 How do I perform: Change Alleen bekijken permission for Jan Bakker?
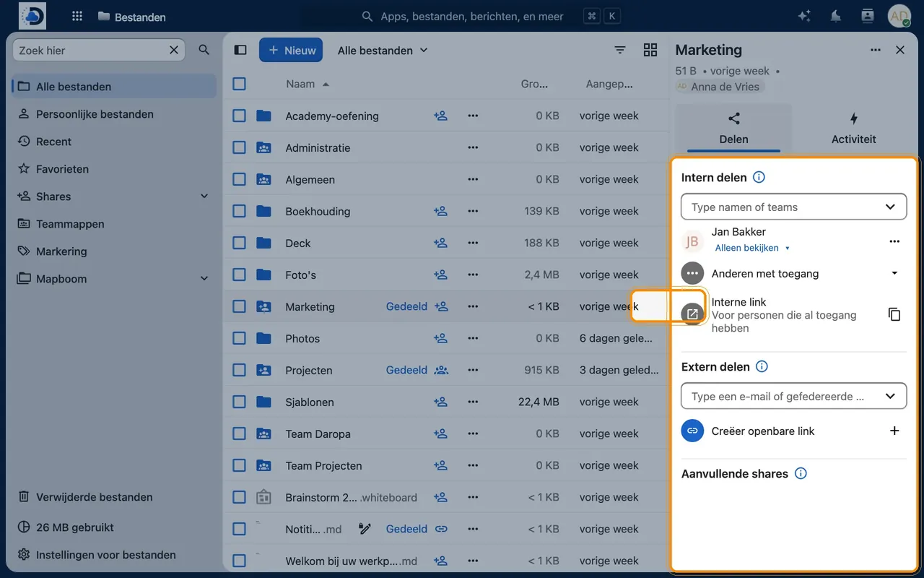click(752, 248)
